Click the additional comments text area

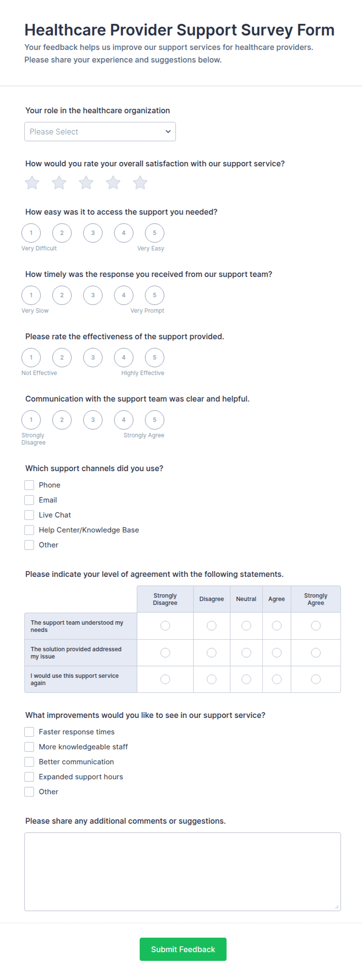[183, 872]
